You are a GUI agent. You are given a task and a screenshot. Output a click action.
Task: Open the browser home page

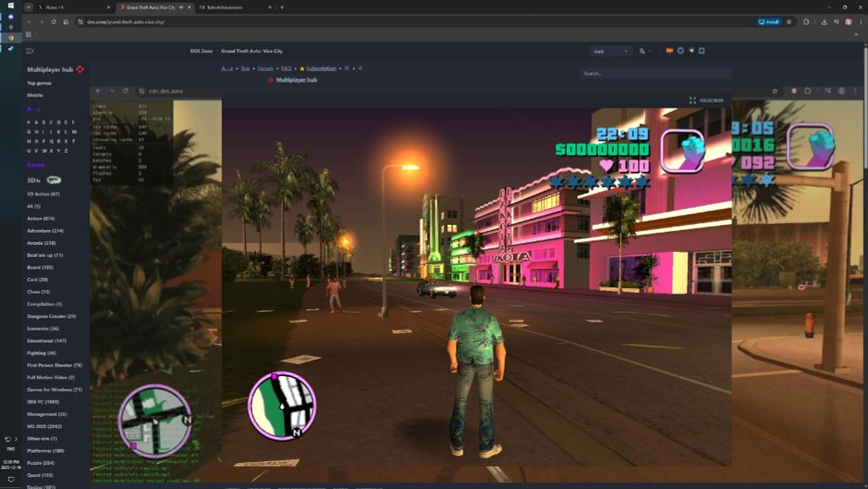click(66, 22)
